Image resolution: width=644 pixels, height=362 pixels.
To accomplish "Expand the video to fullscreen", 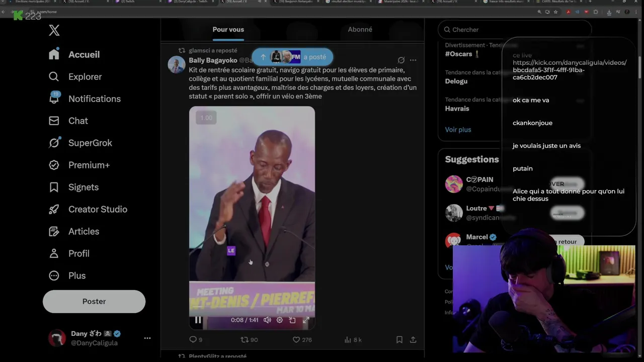I will click(x=306, y=320).
